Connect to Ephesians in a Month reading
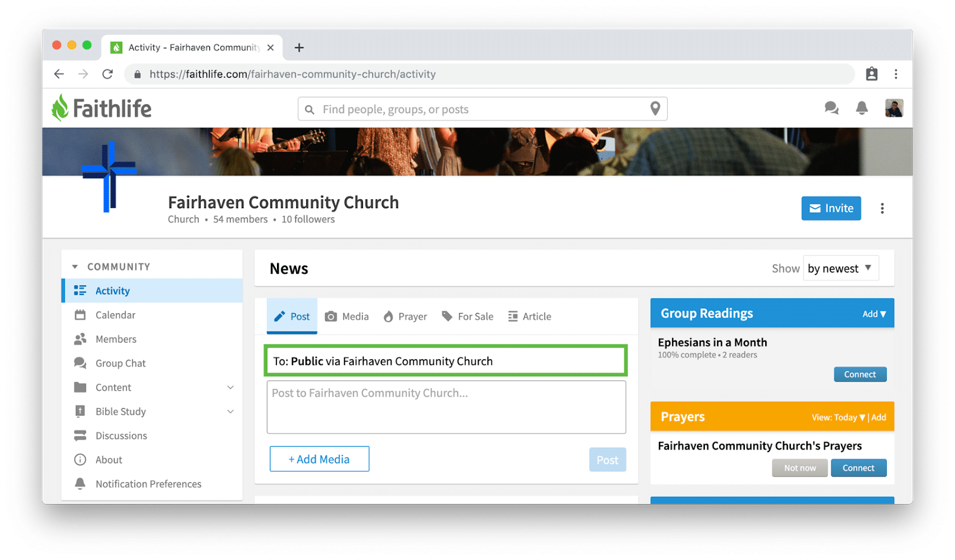This screenshot has width=955, height=560. [x=860, y=374]
